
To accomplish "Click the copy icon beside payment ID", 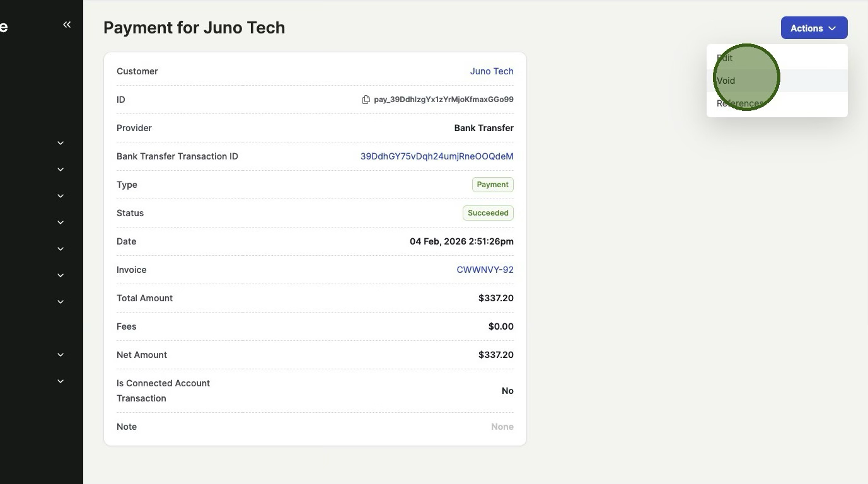I will (x=366, y=100).
